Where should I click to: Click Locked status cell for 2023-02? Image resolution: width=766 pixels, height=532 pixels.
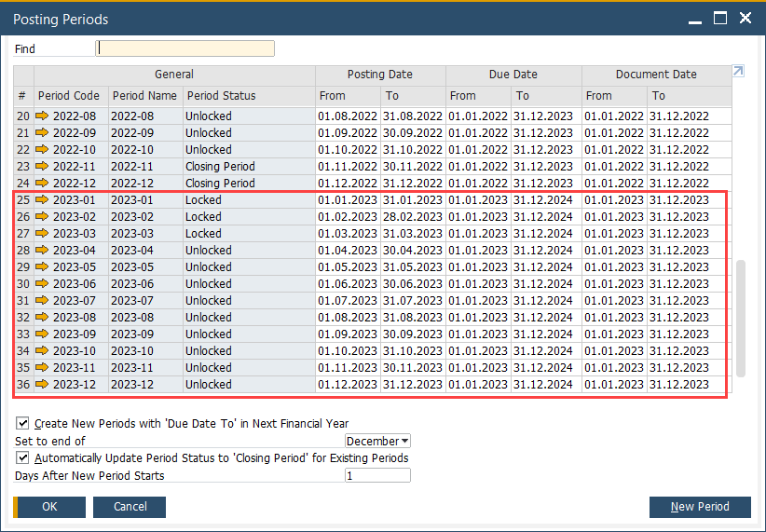coord(248,217)
